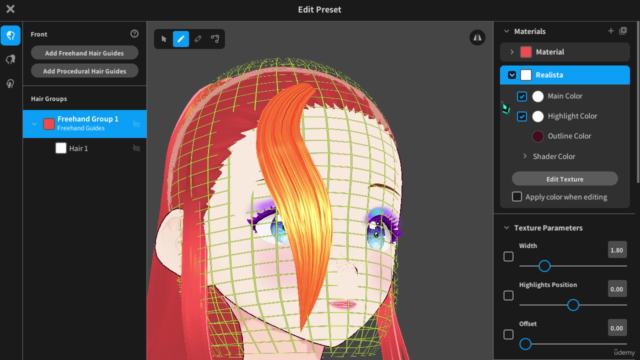Click the Width slider handle
This screenshot has height=360, width=640.
pos(544,266)
